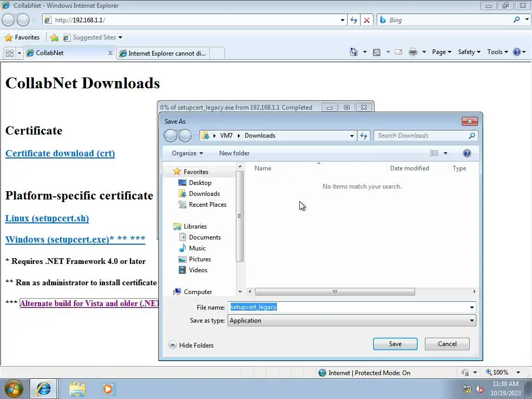Click the Cancel button

[x=447, y=344]
